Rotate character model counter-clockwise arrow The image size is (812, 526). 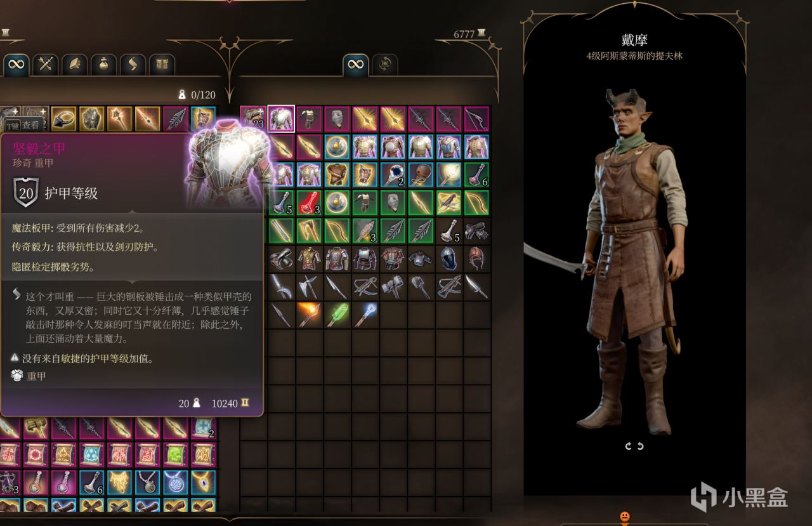[x=640, y=446]
